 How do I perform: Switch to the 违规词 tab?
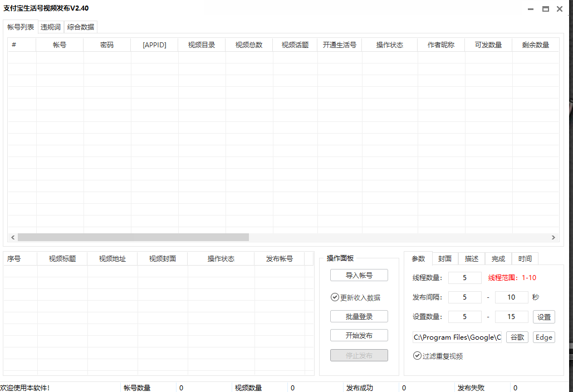pyautogui.click(x=51, y=27)
